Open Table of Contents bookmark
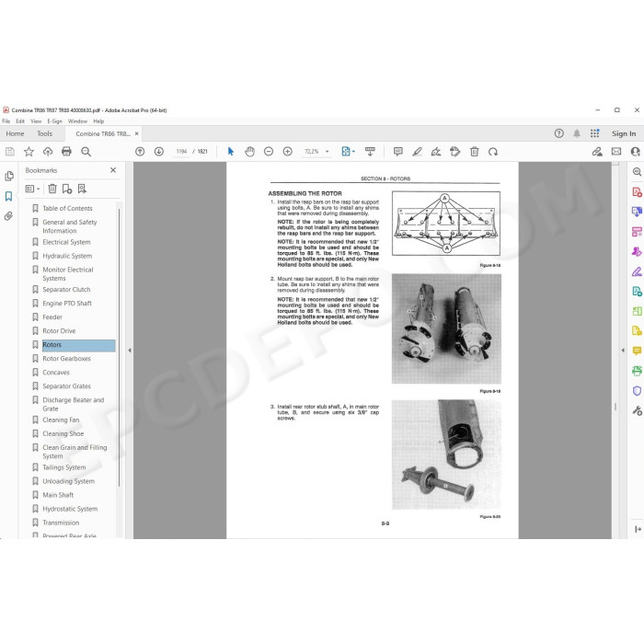644x644 pixels. coord(67,208)
